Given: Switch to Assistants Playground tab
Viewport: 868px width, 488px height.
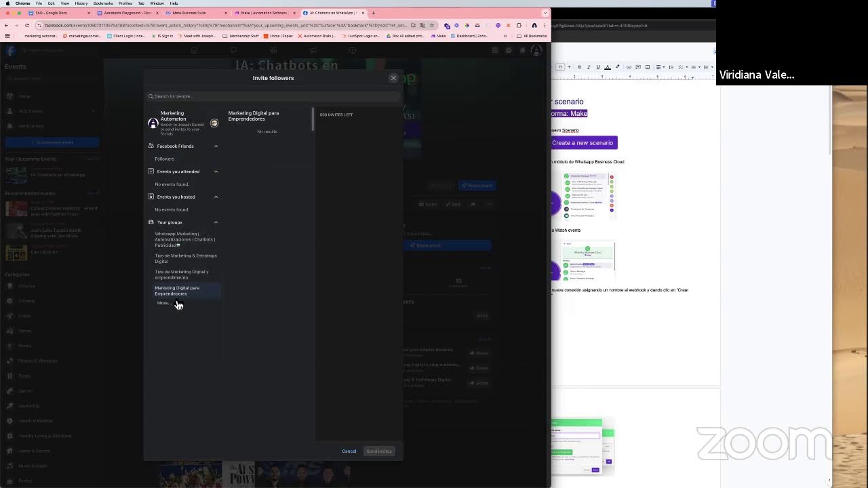Looking at the screenshot, I should pyautogui.click(x=128, y=13).
